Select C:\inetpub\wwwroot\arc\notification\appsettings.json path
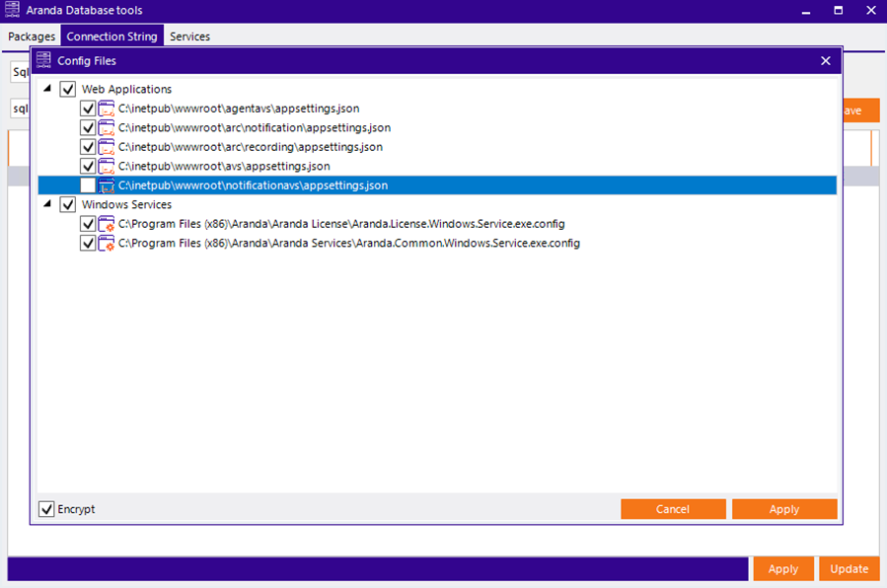Viewport: 887px width, 588px height. [255, 128]
